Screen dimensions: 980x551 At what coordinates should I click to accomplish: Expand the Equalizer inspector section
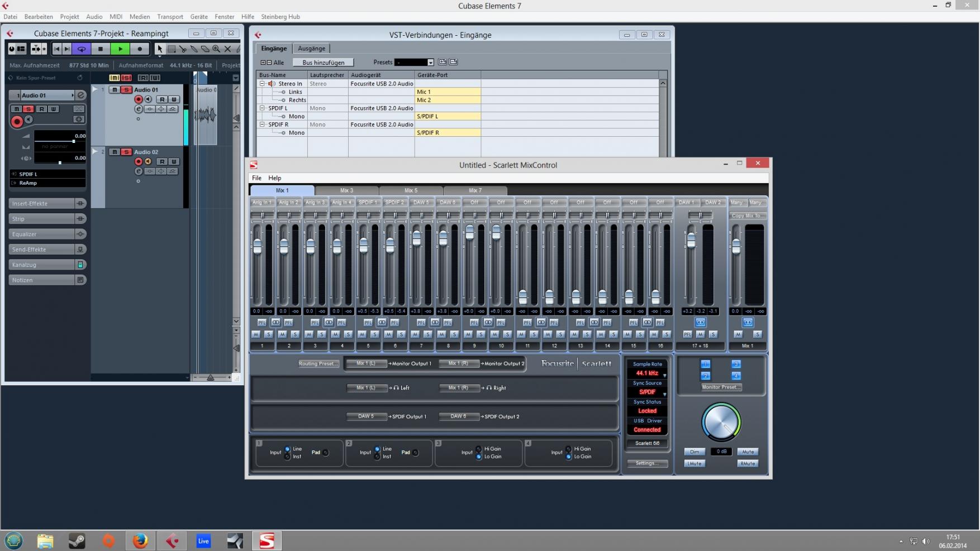tap(47, 234)
